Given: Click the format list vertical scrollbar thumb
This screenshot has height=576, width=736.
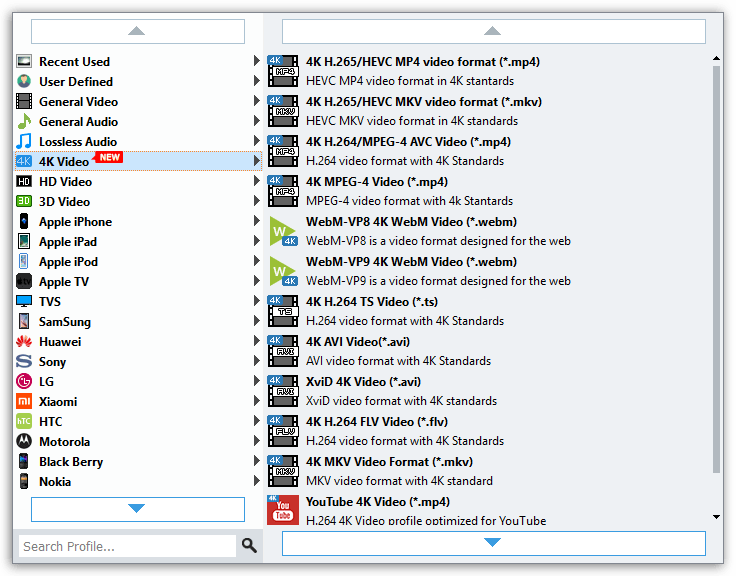Looking at the screenshot, I should coord(716,269).
